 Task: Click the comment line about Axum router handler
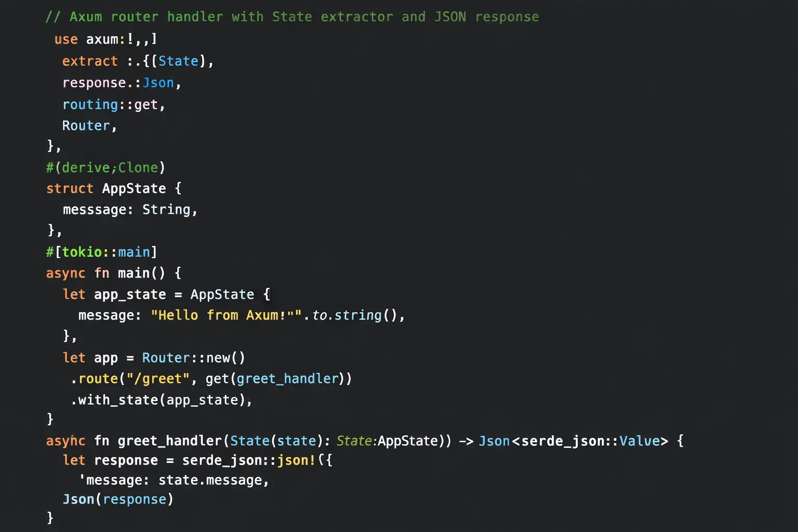tap(292, 17)
